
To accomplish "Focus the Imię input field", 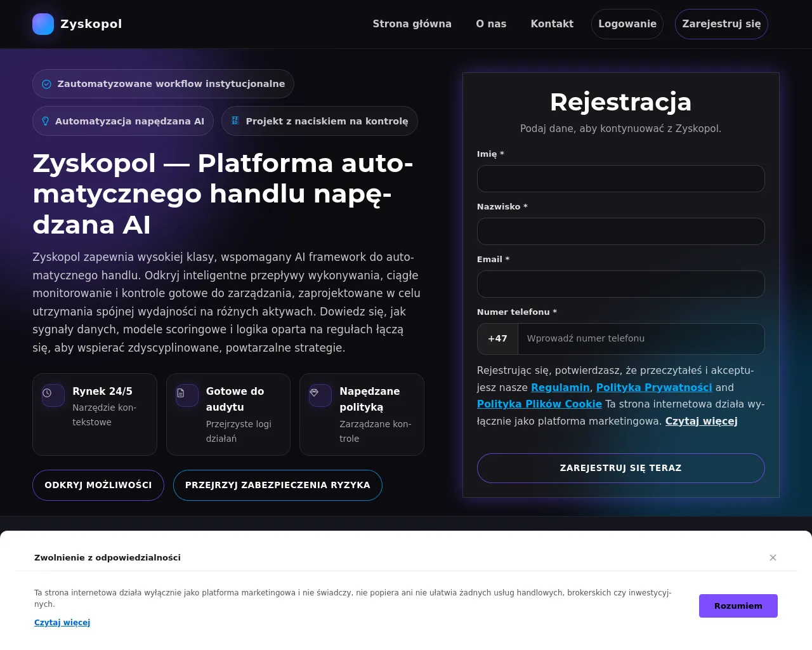I will click(621, 178).
